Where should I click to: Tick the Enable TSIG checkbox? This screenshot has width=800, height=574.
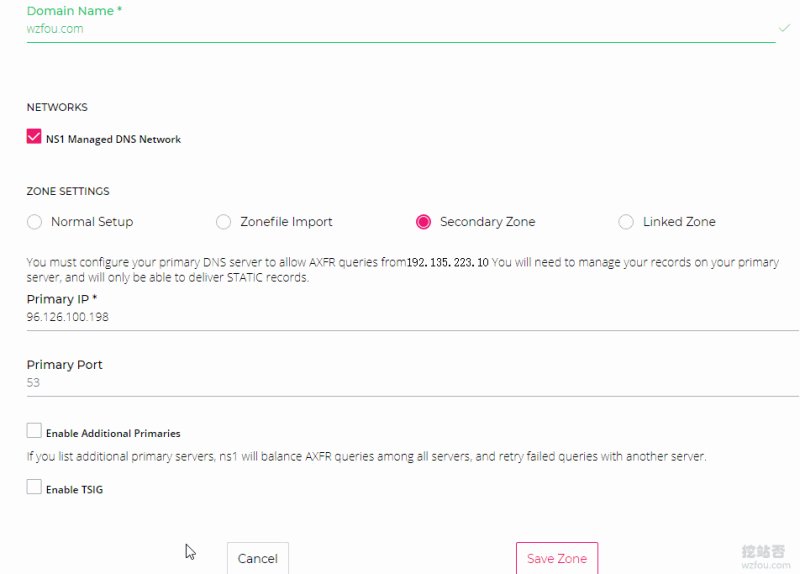tap(34, 487)
